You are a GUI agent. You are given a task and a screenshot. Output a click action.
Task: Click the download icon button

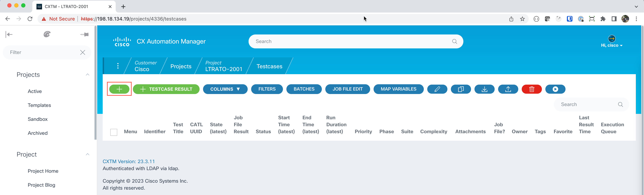click(x=484, y=89)
